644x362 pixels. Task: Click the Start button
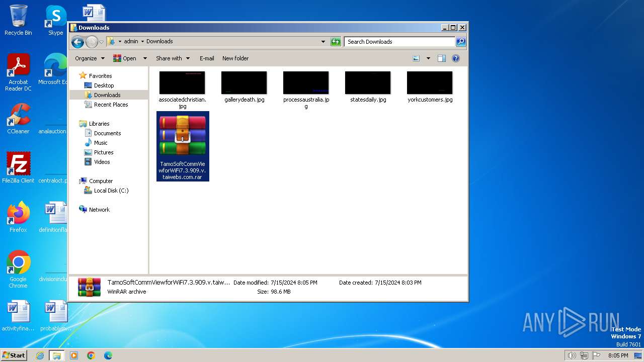(14, 355)
